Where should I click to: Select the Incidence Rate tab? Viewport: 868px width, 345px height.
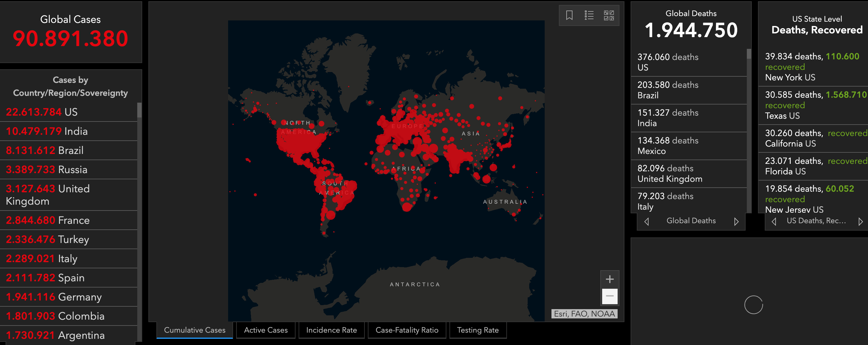point(331,330)
